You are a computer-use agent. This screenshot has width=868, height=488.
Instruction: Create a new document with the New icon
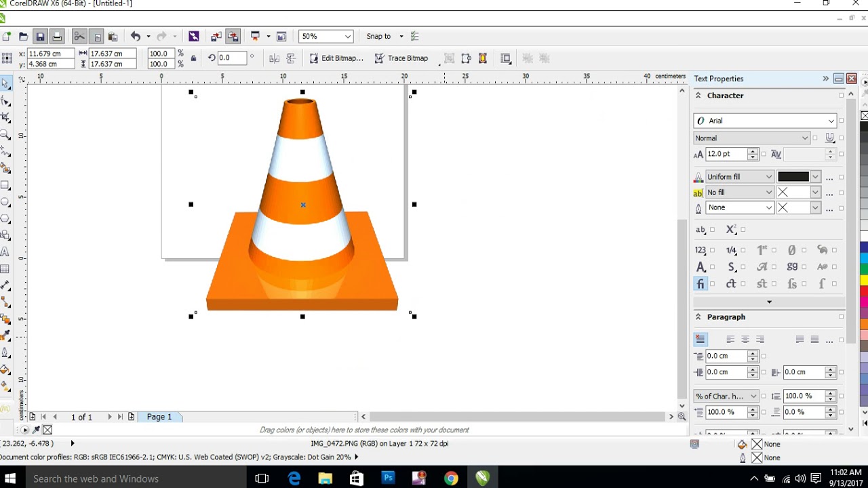(x=7, y=37)
